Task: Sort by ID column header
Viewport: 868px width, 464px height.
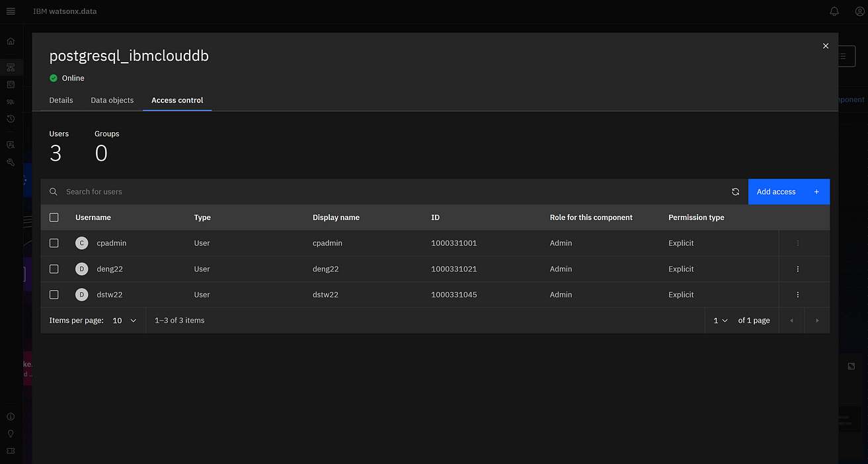Action: 435,217
